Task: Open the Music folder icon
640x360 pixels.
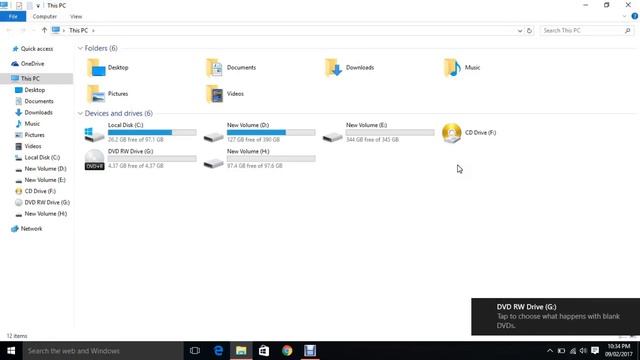Action: point(452,68)
